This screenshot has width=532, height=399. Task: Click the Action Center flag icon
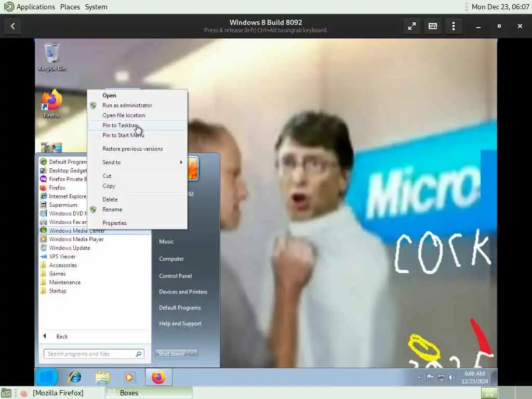[x=430, y=377]
